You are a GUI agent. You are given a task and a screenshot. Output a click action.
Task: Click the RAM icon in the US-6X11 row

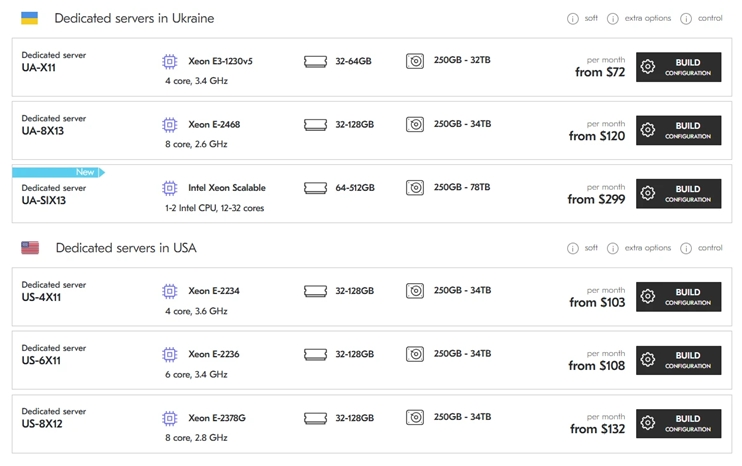(x=316, y=354)
